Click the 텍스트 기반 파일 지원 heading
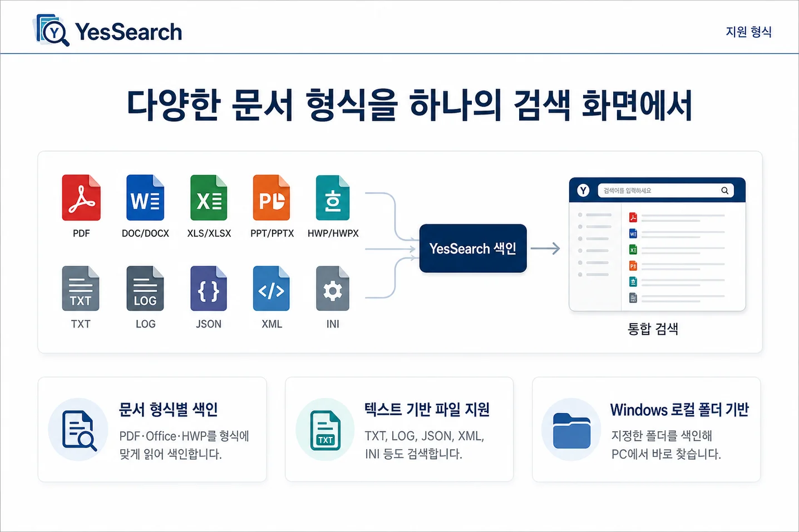This screenshot has width=799, height=532. click(x=427, y=410)
